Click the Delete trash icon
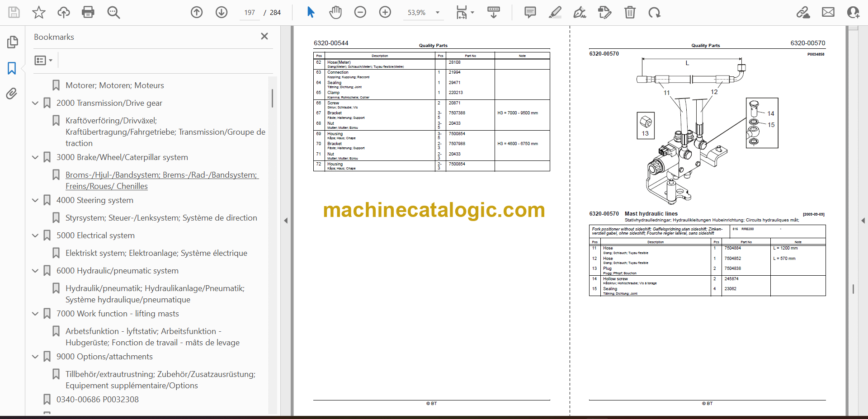 coord(629,12)
